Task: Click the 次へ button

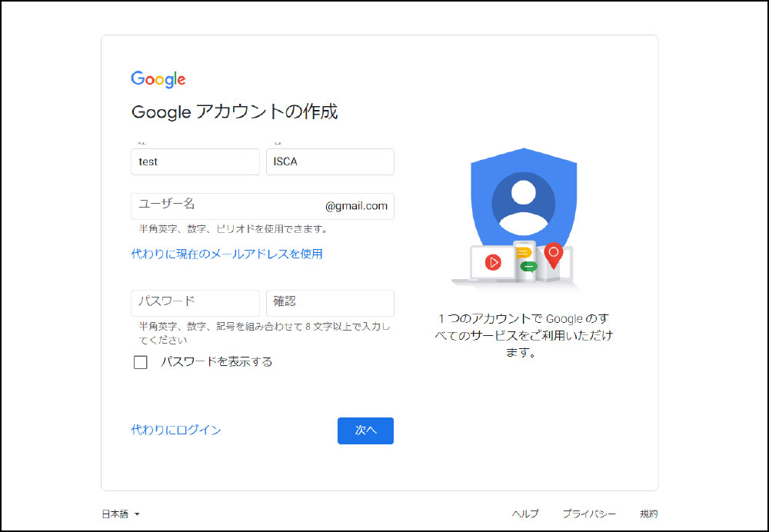Action: click(365, 431)
